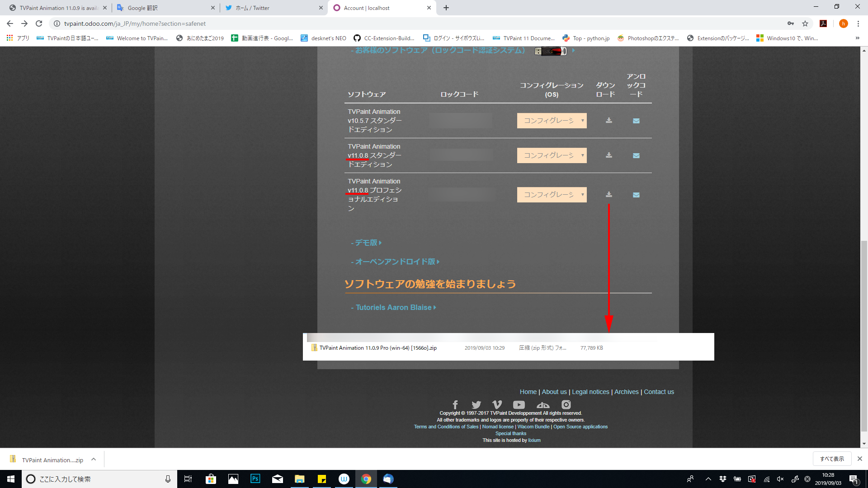The width and height of the screenshot is (868, 488).
Task: Open Wacom Bundle link
Action: (533, 427)
